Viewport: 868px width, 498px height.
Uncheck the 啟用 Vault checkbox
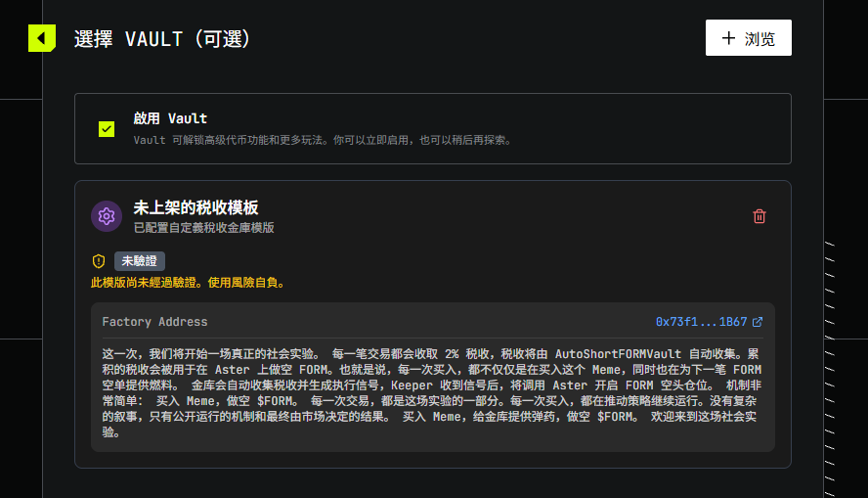[x=107, y=129]
